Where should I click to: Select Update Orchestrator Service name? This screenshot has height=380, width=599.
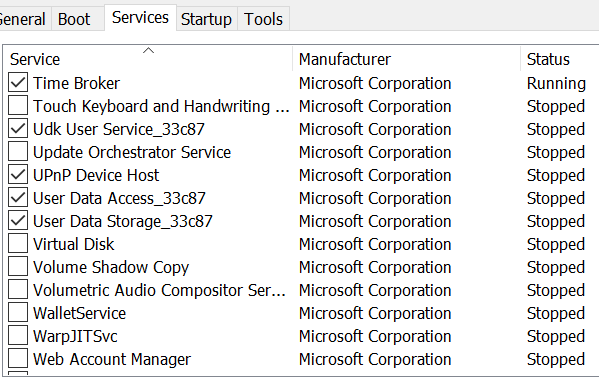tap(132, 152)
